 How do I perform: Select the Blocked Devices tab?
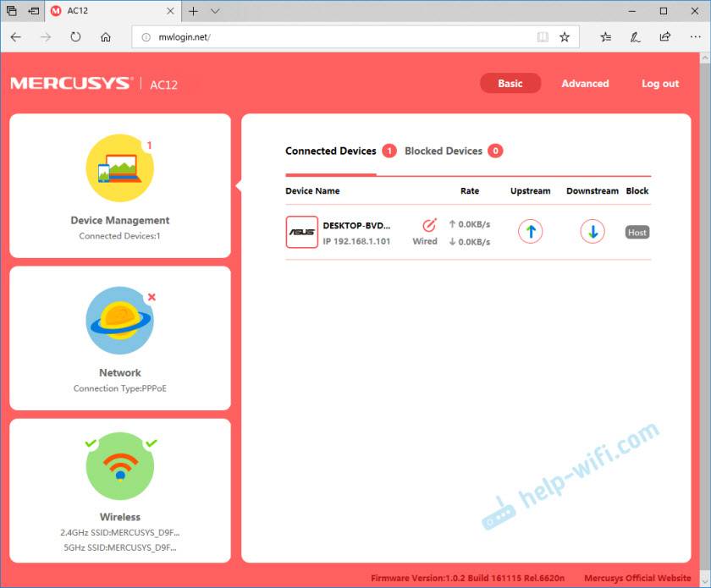click(443, 151)
